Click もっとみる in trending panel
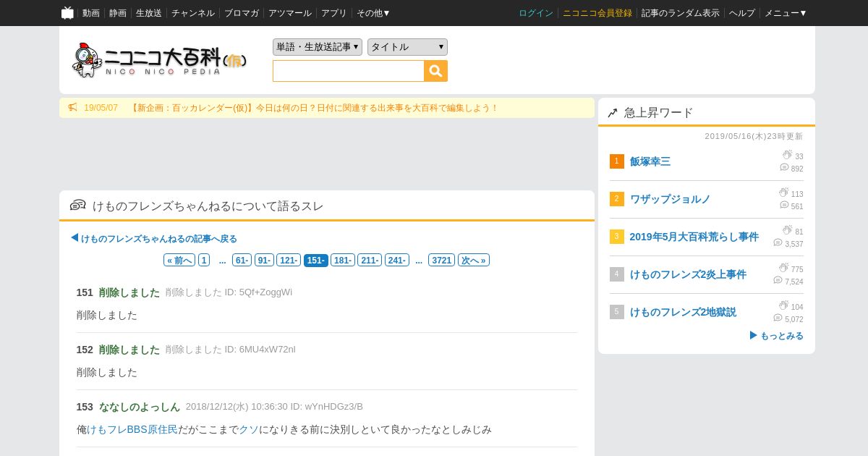Viewport: 868px width, 456px height. coord(776,336)
